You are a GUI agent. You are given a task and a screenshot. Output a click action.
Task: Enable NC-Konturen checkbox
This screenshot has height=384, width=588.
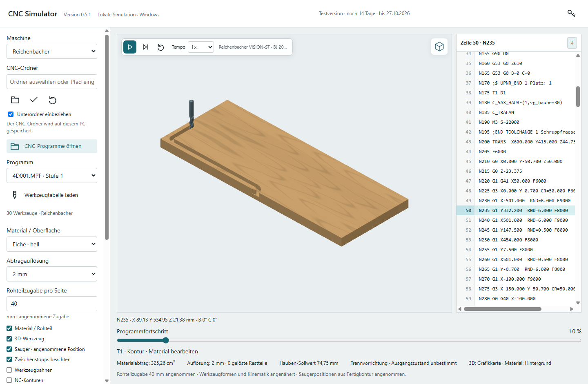tap(9, 380)
